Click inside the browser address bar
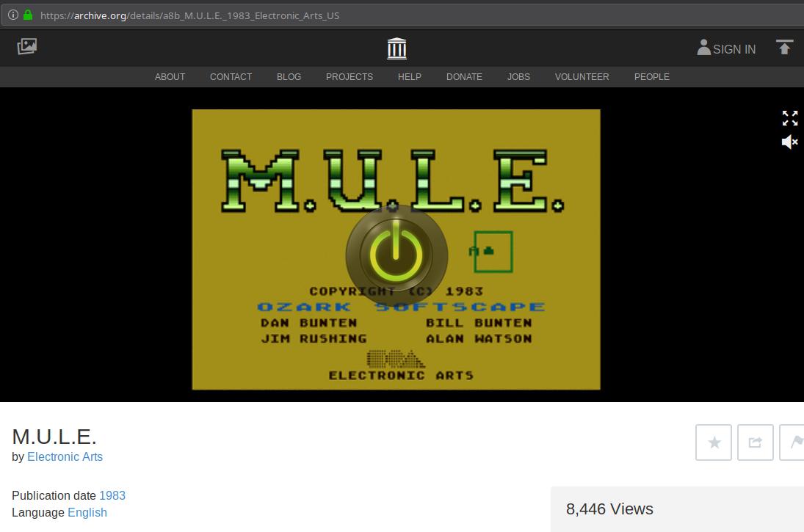Viewport: 804px width, 532px height. click(220, 15)
